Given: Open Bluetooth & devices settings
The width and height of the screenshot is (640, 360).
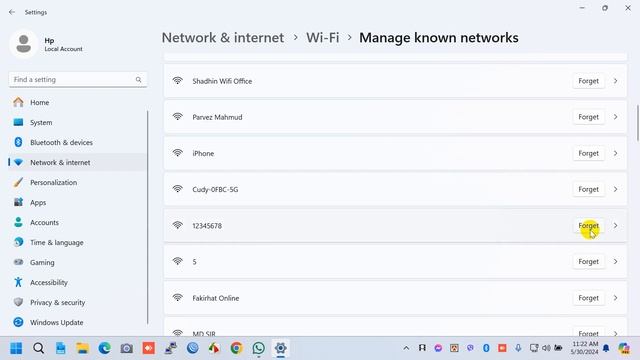Looking at the screenshot, I should click(61, 142).
